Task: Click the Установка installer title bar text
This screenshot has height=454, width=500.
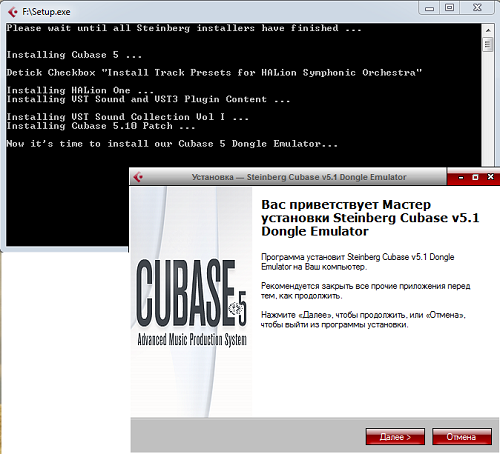Action: pos(299,177)
